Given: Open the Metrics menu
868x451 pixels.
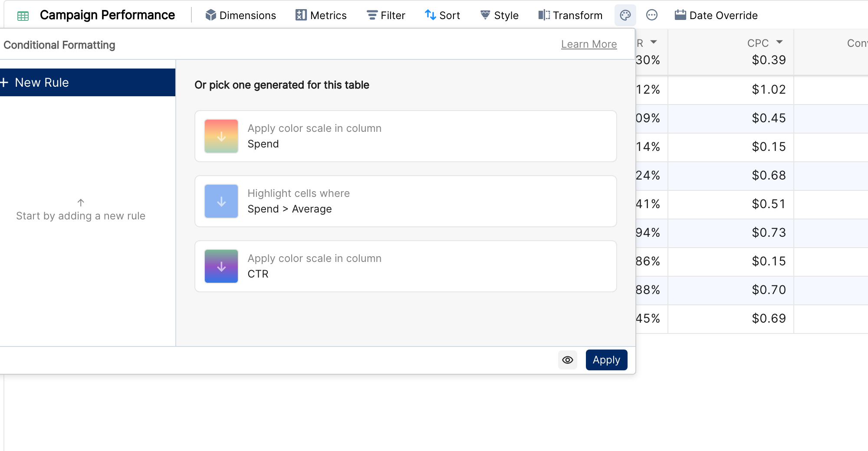Looking at the screenshot, I should point(321,15).
